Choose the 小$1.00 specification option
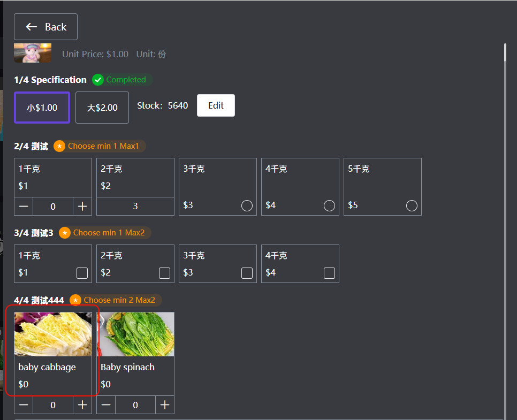The width and height of the screenshot is (517, 420). 42,108
